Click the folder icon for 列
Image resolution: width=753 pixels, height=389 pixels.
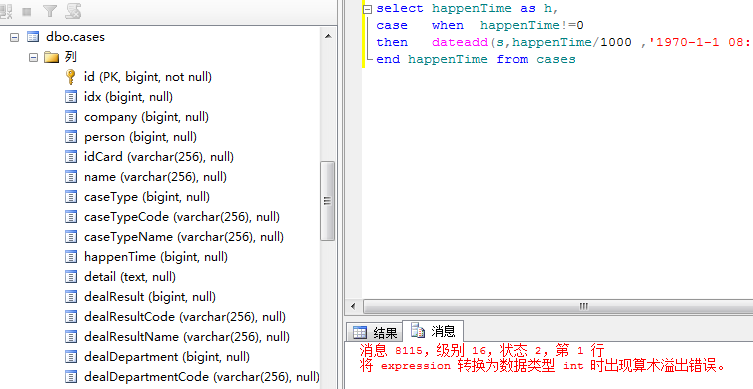coord(51,57)
